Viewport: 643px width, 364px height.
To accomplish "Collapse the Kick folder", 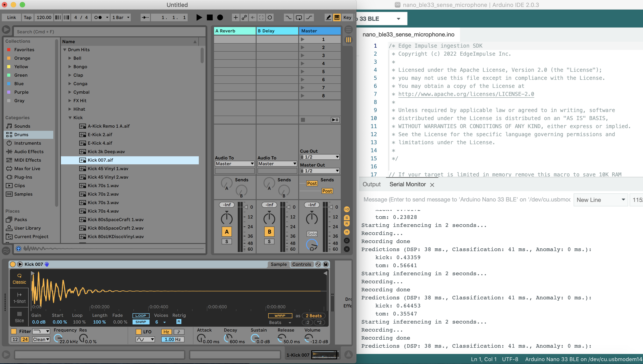I will [70, 118].
